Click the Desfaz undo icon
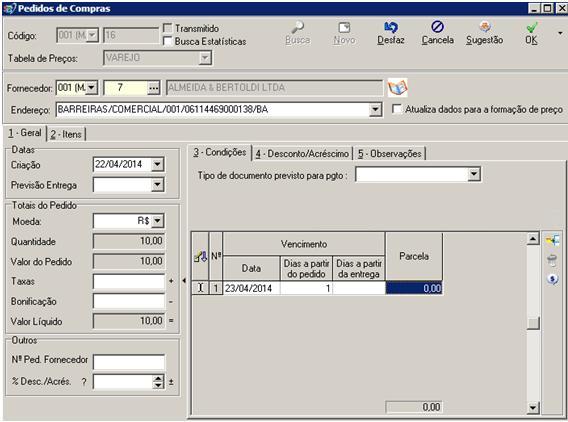 click(x=390, y=27)
